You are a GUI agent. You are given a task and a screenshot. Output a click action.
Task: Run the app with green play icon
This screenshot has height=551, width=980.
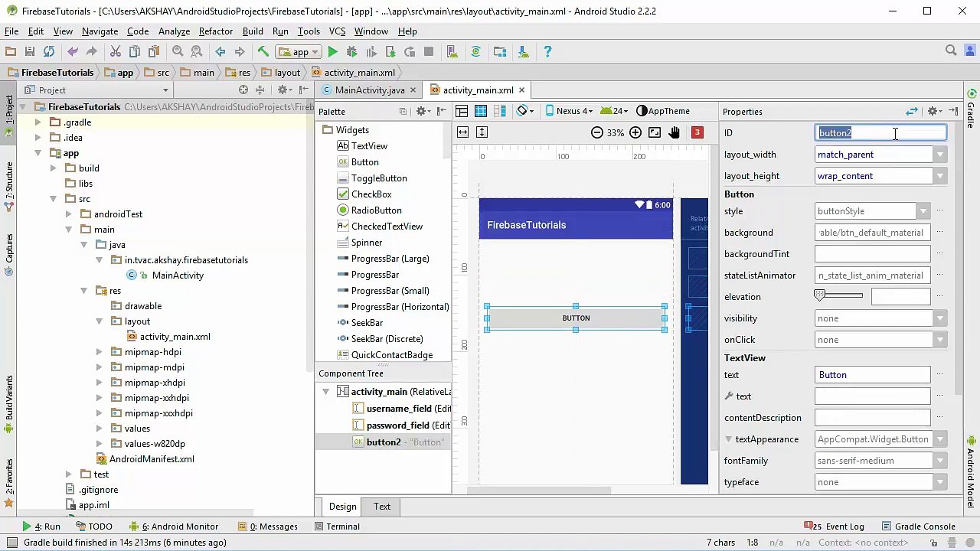point(332,52)
